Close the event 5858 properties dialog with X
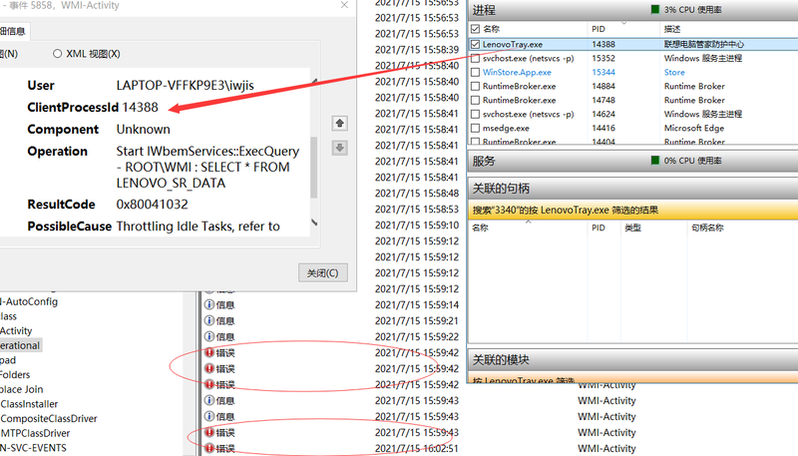 342,8
